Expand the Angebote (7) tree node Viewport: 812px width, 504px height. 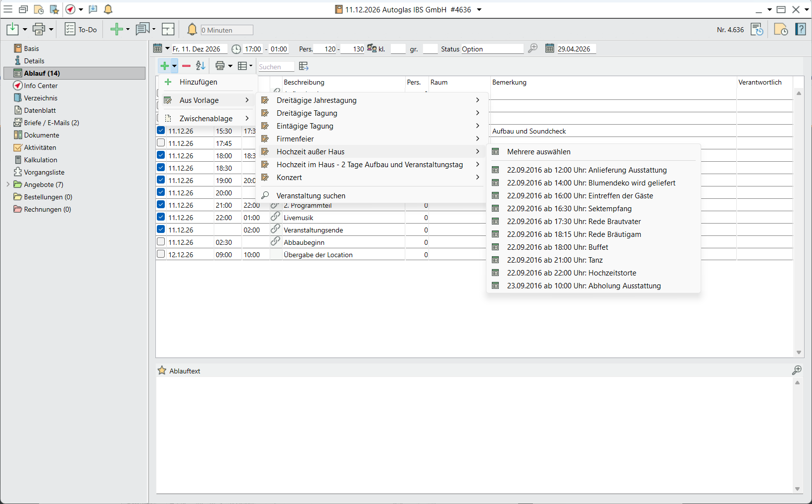(x=8, y=184)
